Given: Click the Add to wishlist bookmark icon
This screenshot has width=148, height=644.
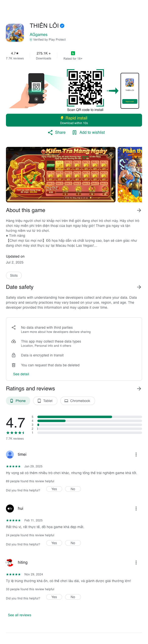Looking at the screenshot, I should tap(74, 133).
